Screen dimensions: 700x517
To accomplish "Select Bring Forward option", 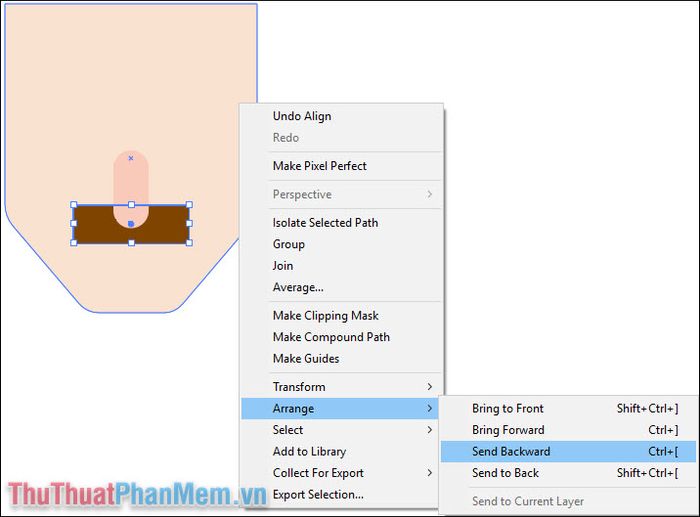I will pos(569,430).
